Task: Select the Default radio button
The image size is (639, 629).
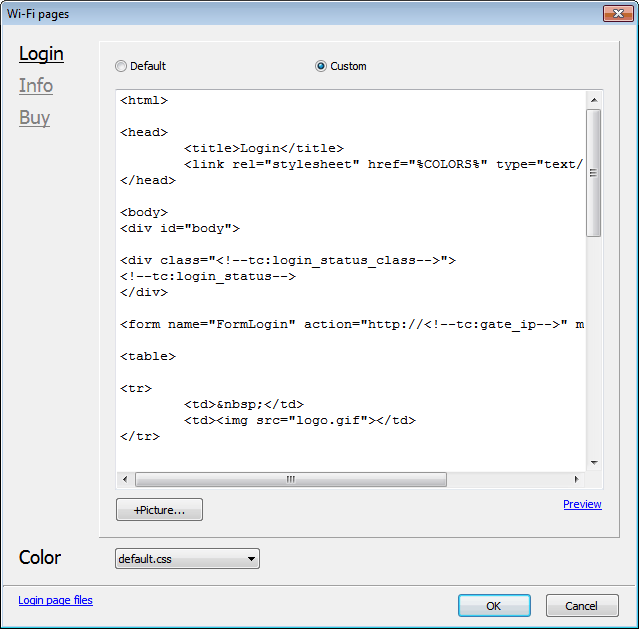Action: pos(121,67)
